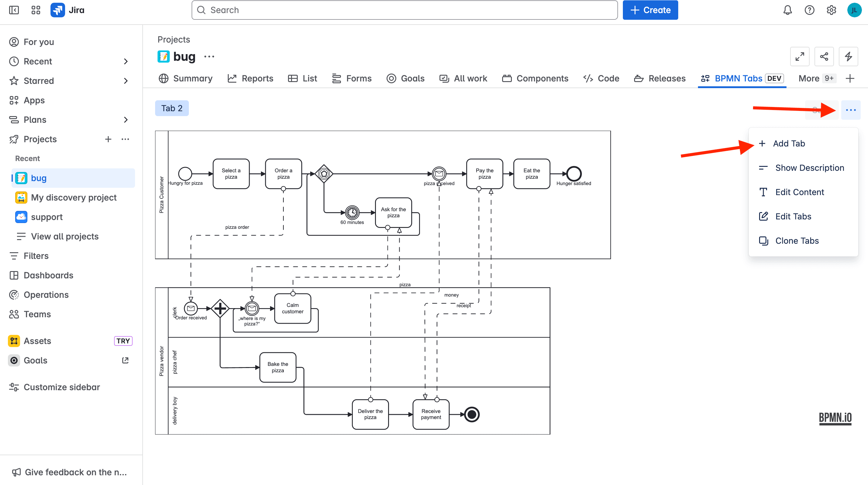Select the 60 minutes timer event
The image size is (868, 485).
click(x=352, y=212)
